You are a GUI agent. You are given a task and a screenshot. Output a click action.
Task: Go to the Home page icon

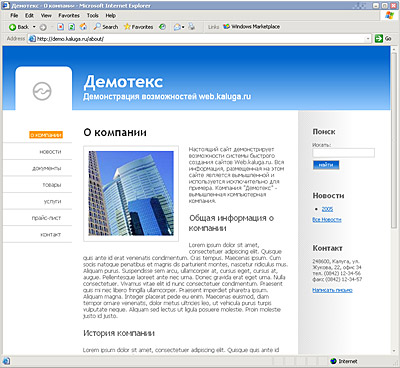83,27
